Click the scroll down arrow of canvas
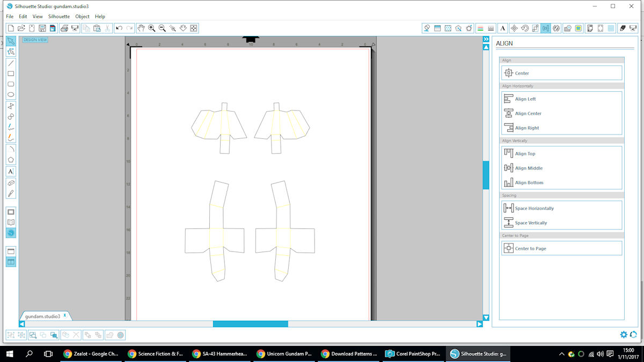 coord(486,317)
